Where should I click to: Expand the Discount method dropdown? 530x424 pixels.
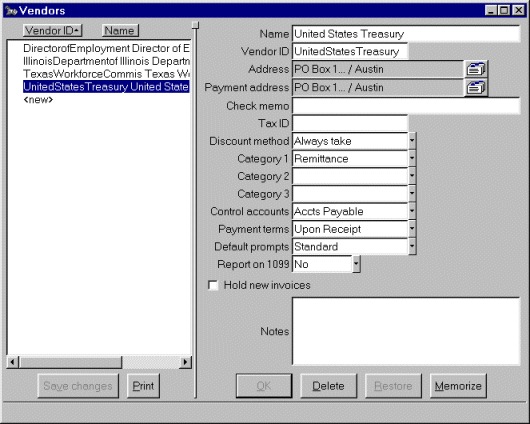point(412,141)
